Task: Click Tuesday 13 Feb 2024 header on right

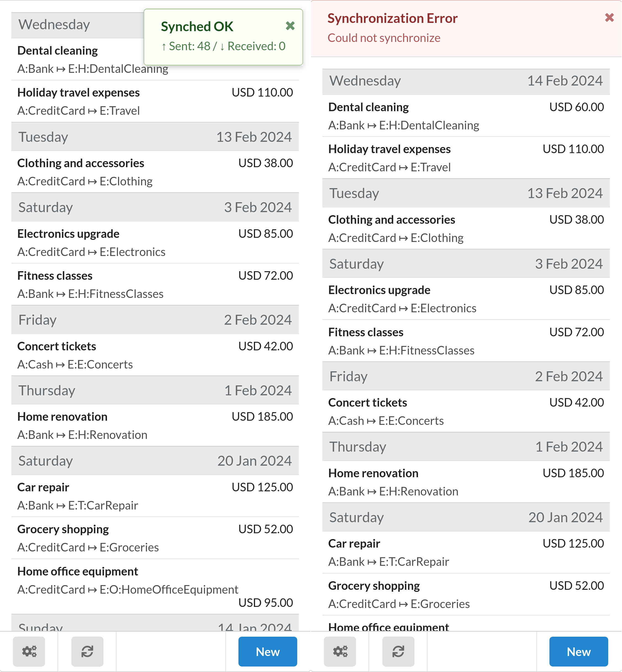Action: (466, 193)
